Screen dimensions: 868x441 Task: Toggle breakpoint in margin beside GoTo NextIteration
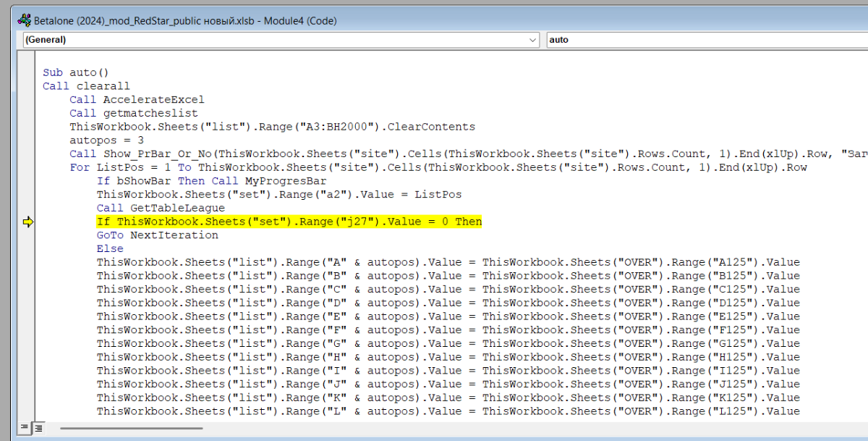[28, 235]
